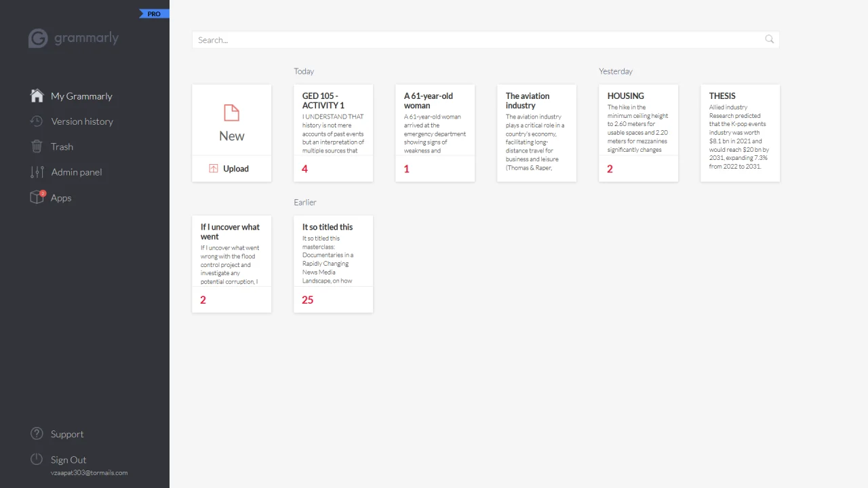Open My Grammarly in sidebar
This screenshot has width=868, height=488.
(x=81, y=96)
